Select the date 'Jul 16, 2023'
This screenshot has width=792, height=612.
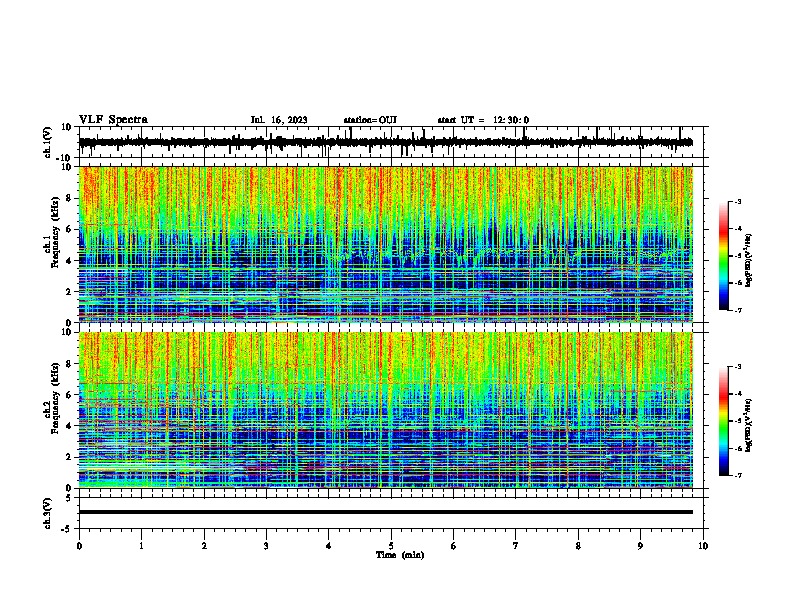click(279, 120)
